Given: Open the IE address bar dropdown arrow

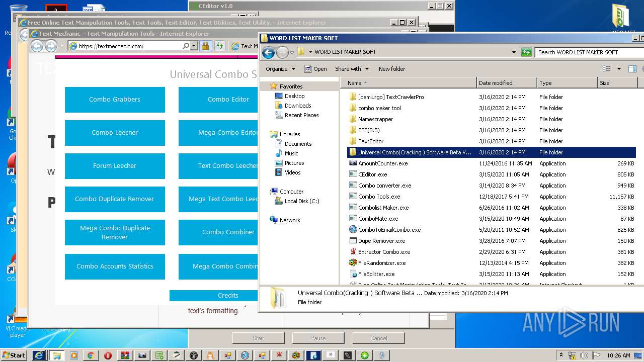Looking at the screenshot, I should point(194,46).
